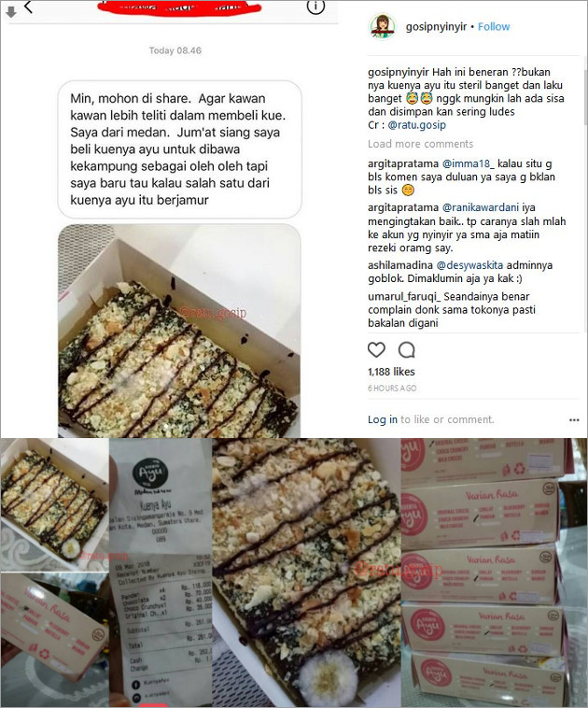Click the heart like icon
Screen dimensions: 588x708
point(376,350)
